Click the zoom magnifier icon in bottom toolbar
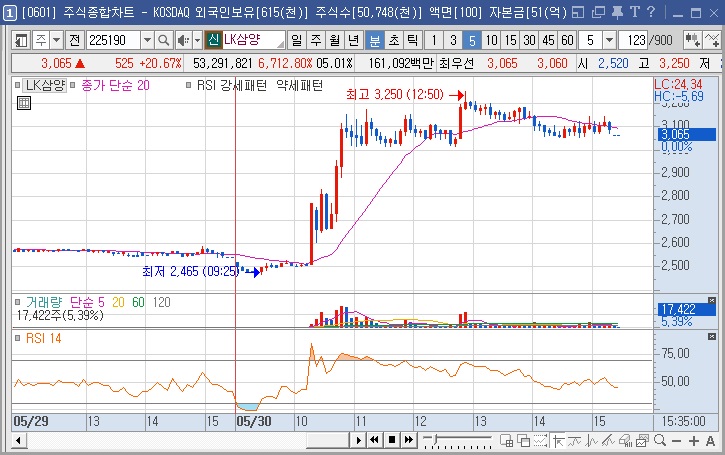The height and width of the screenshot is (455, 725). click(x=660, y=441)
